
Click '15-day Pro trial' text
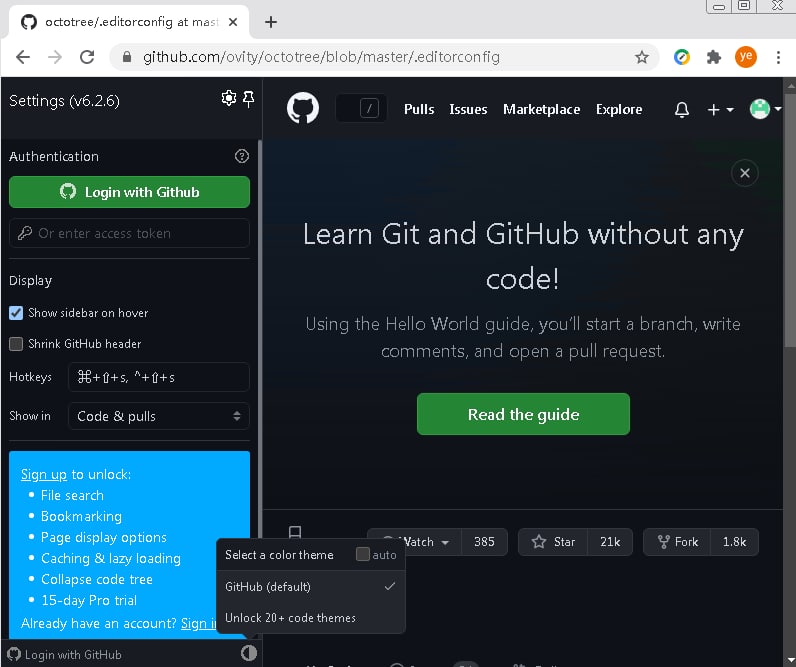[x=89, y=600]
